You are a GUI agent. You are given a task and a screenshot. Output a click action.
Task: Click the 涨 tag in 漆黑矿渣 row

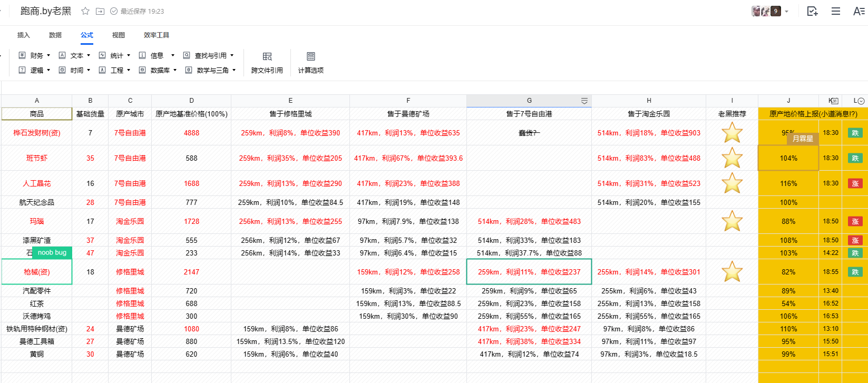(855, 240)
